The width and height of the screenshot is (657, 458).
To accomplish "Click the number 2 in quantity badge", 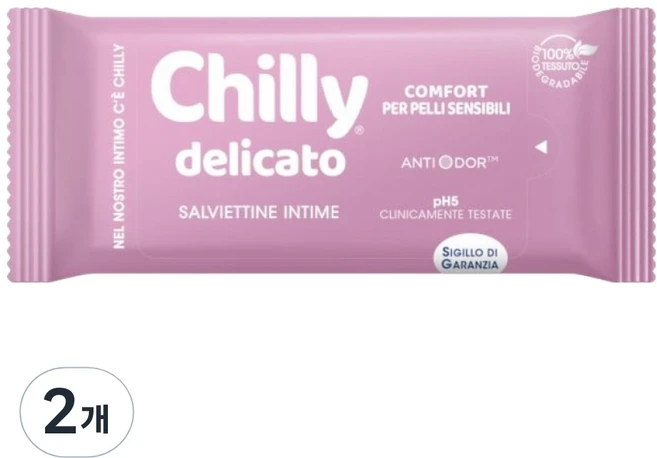I will coord(60,413).
